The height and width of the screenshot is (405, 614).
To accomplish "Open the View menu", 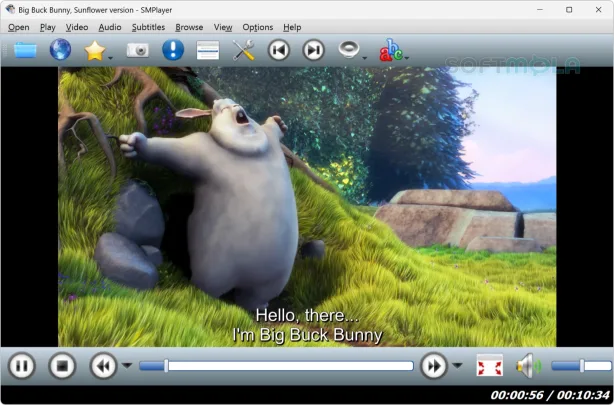I will (223, 27).
